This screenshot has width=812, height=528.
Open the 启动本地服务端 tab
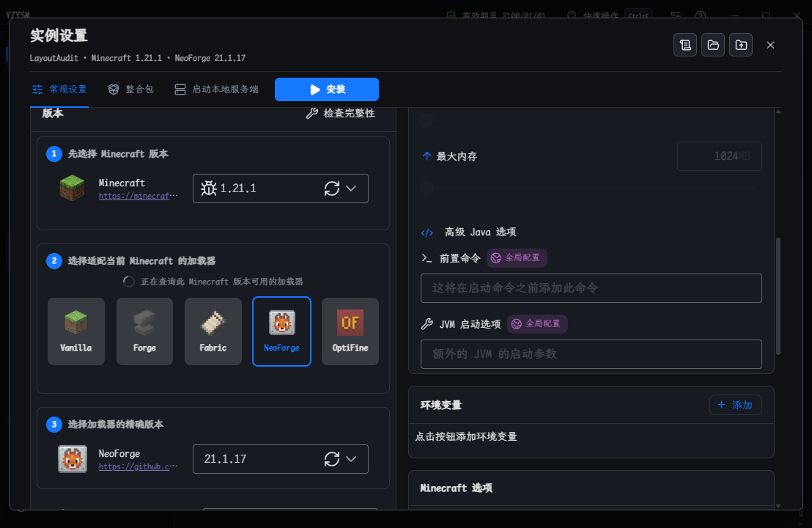tap(216, 89)
